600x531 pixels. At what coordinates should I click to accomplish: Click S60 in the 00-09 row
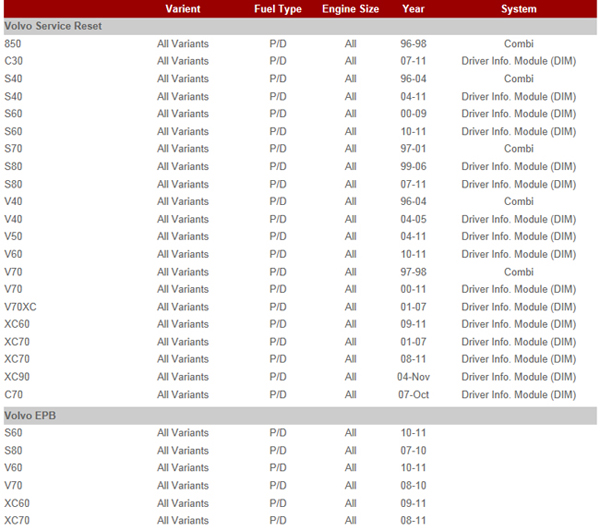13,114
